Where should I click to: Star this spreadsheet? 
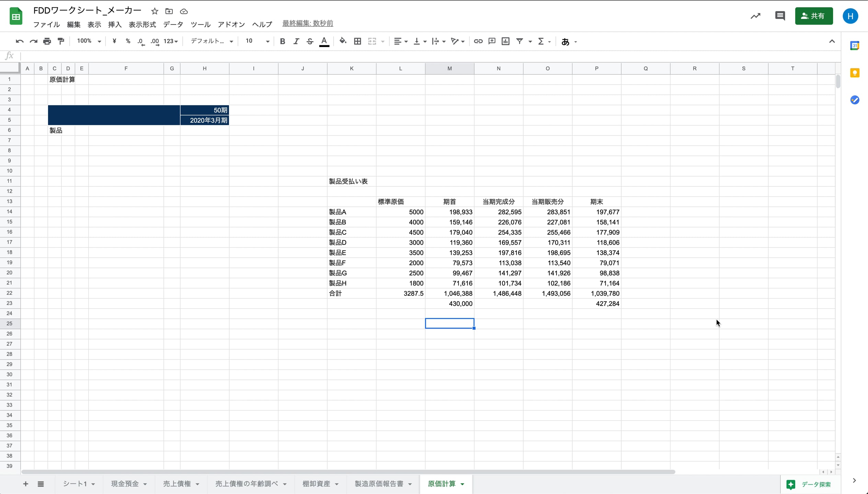[x=155, y=11]
